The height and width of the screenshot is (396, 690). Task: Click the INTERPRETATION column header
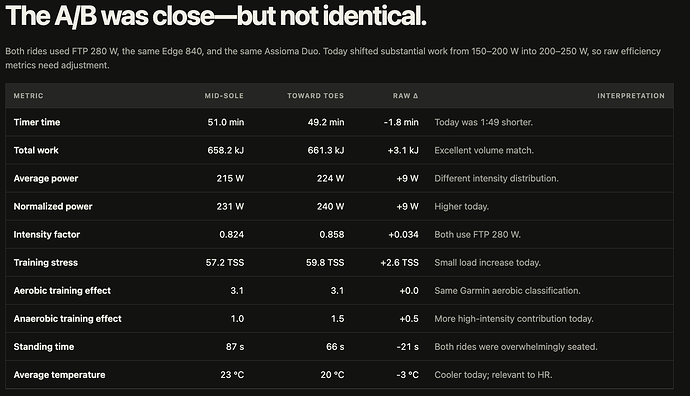pos(631,96)
